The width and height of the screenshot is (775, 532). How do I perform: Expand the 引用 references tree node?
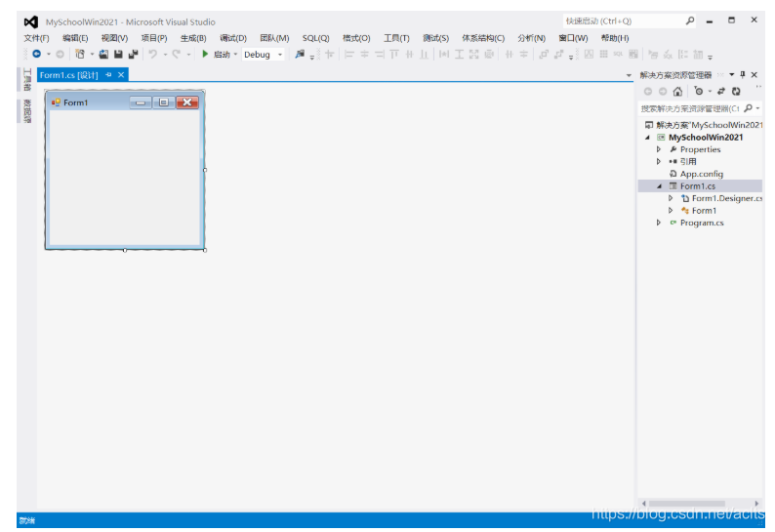point(658,161)
